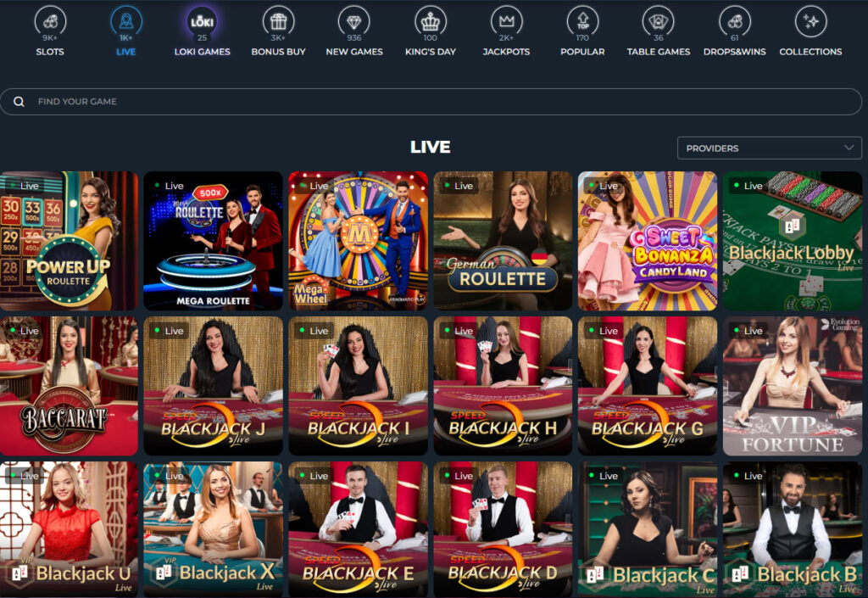
Task: Launch Blackjack U live game
Action: coord(69,529)
